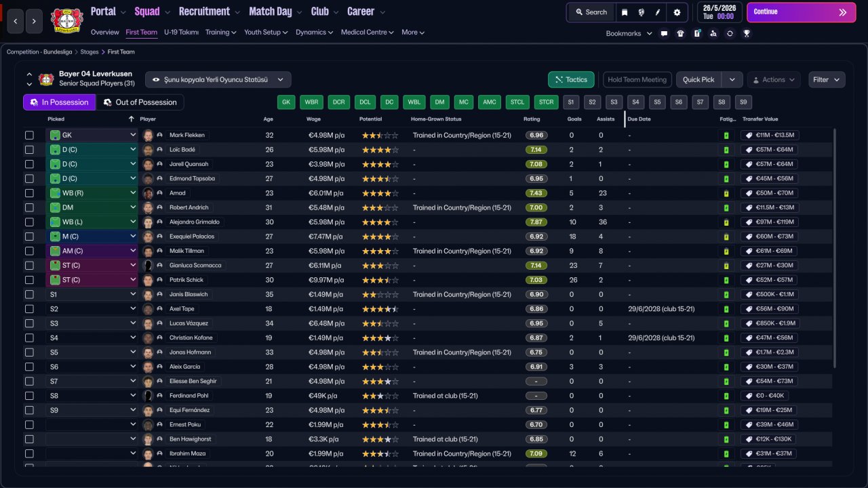
Task: Open the Actions dropdown
Action: pos(774,79)
